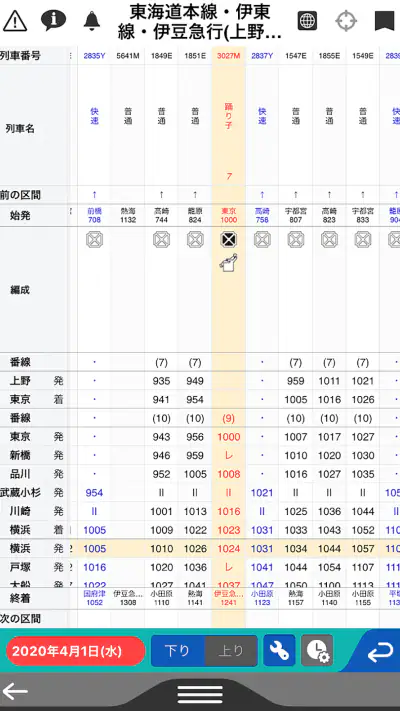This screenshot has height=711, width=400.
Task: Tap the 踊り子 train name
Action: [229, 117]
